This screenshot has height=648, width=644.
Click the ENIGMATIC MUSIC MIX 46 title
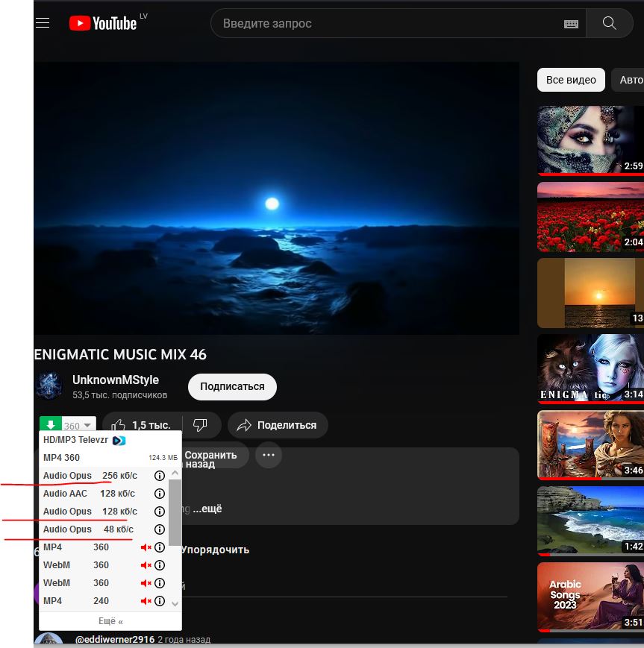[x=120, y=355]
